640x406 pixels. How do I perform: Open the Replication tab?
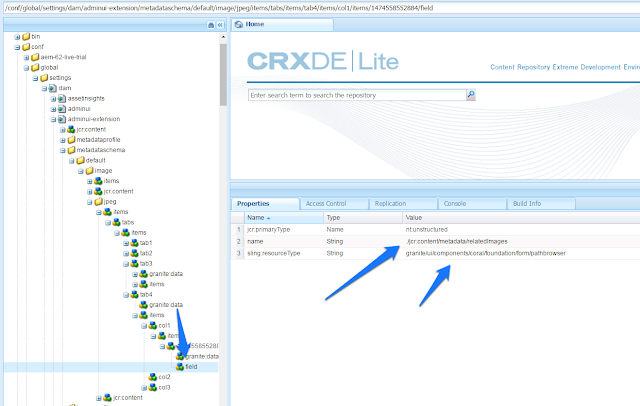tap(403, 204)
